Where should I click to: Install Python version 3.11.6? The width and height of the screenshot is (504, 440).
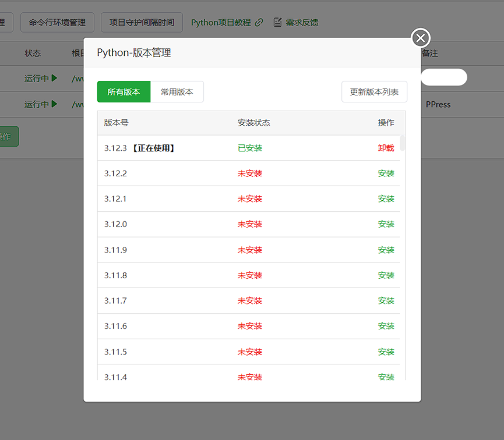click(x=386, y=326)
